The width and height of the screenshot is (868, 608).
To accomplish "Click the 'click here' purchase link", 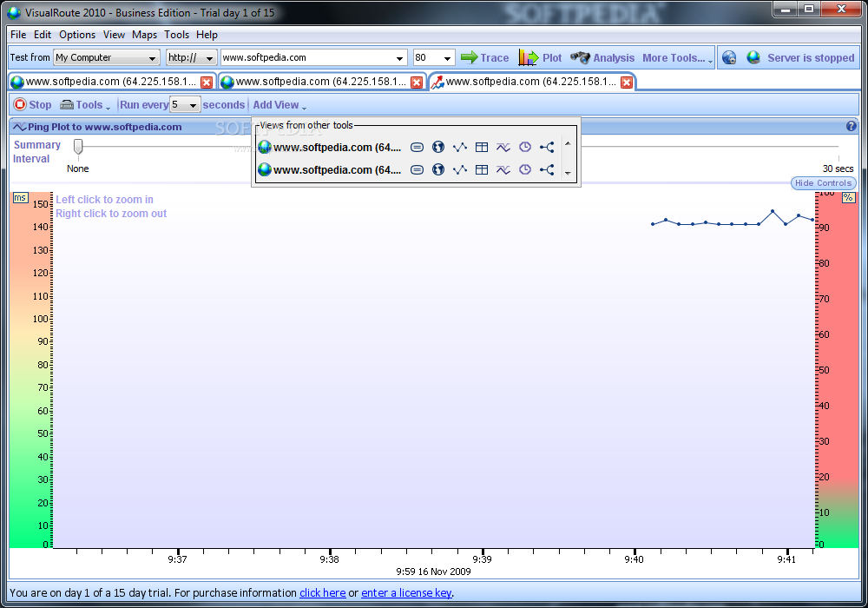I will click(x=323, y=592).
